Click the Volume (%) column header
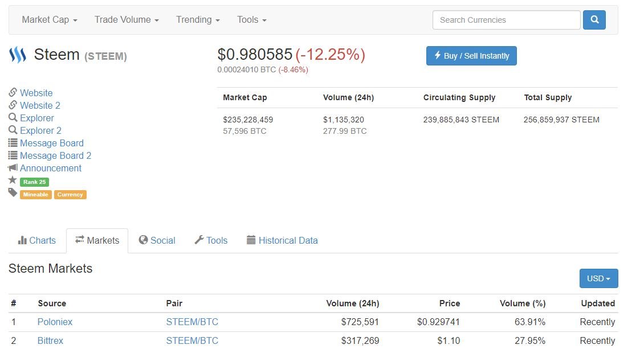644x349 pixels. point(523,303)
